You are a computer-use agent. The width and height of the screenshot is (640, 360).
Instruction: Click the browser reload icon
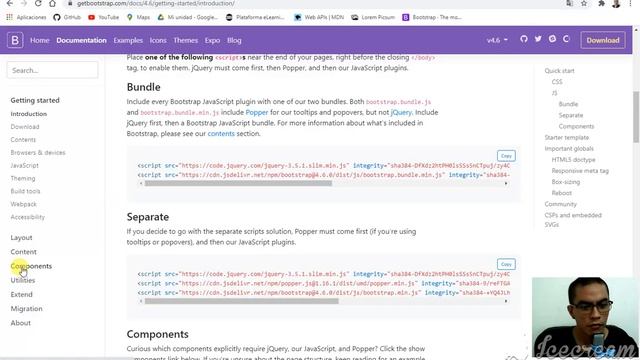38,3
